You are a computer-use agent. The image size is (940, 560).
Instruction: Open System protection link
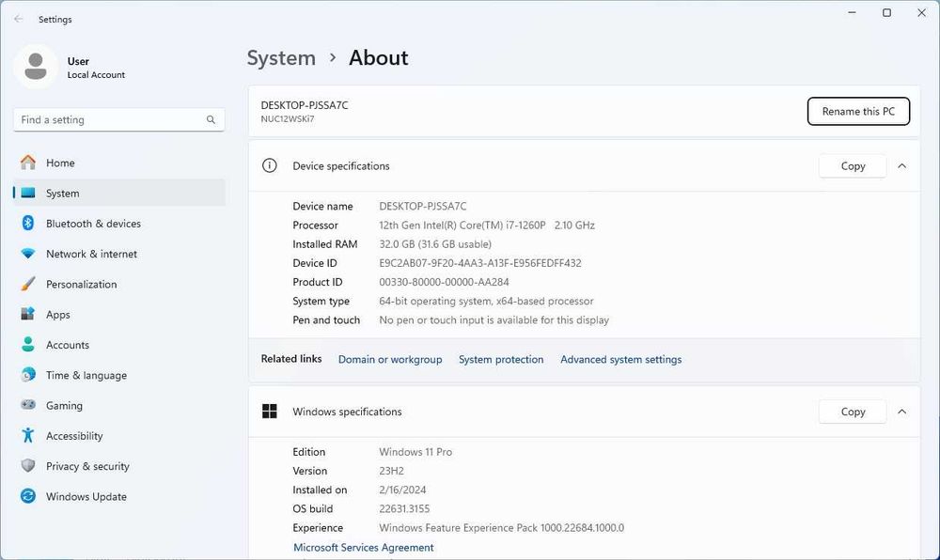click(x=501, y=359)
